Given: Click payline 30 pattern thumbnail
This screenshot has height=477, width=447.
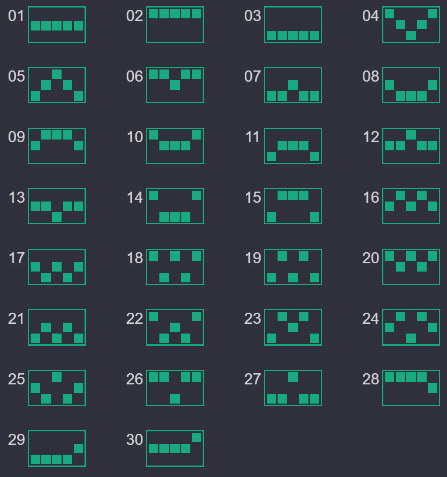Looking at the screenshot, I should (x=175, y=448).
